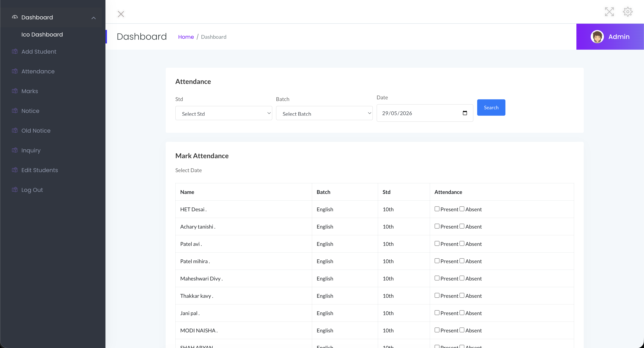Click the Dashboard breadcrumb text

coord(214,37)
